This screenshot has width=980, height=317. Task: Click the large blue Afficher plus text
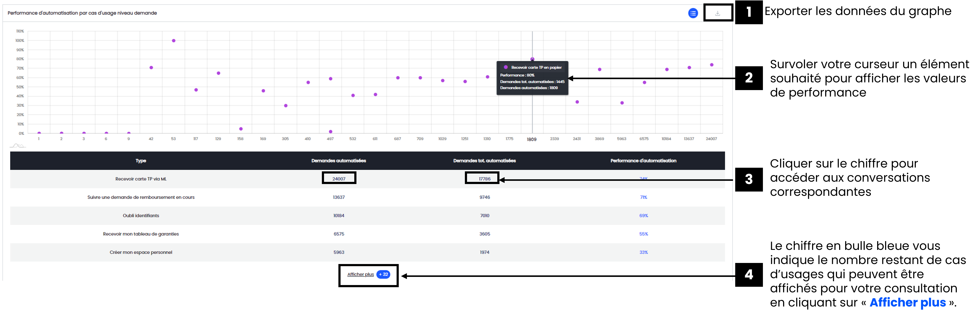click(907, 303)
